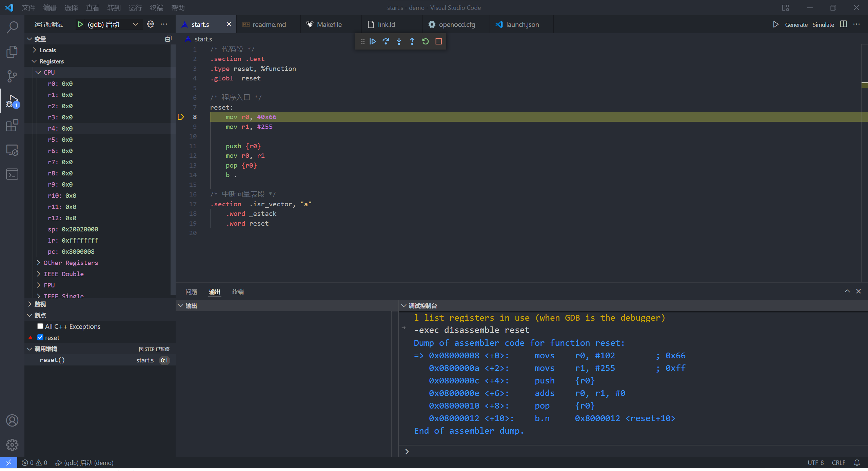Switch to the 终端 panel tab
Image resolution: width=868 pixels, height=471 pixels.
(238, 292)
